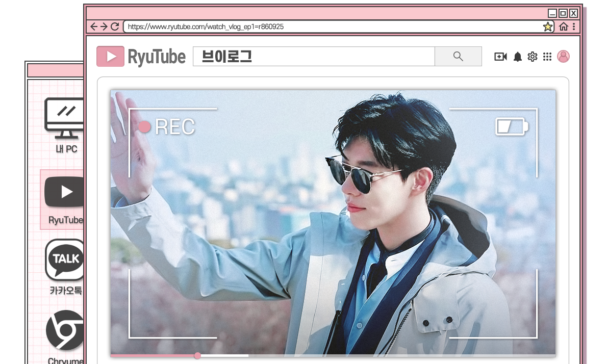Click the REC recording indicator

[167, 126]
